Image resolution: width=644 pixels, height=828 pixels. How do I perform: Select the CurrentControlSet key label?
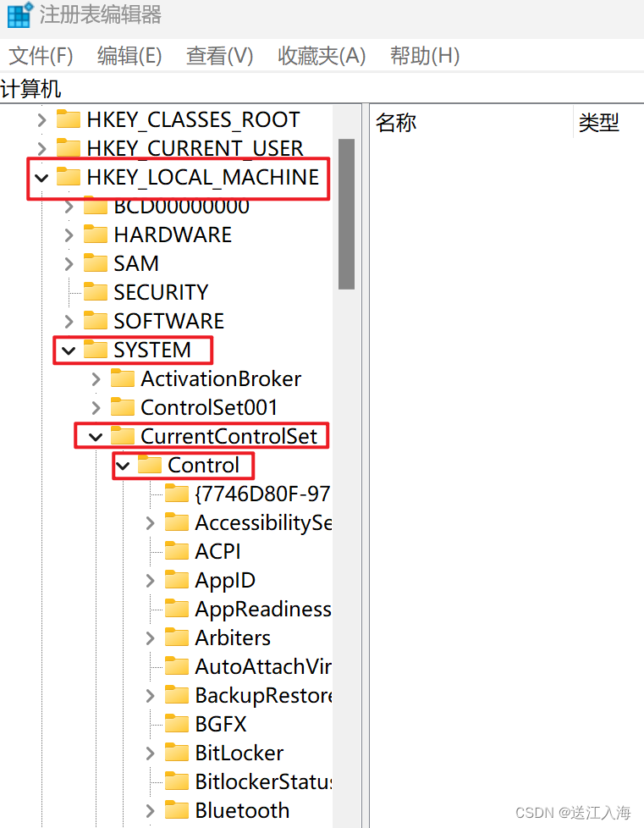point(229,437)
